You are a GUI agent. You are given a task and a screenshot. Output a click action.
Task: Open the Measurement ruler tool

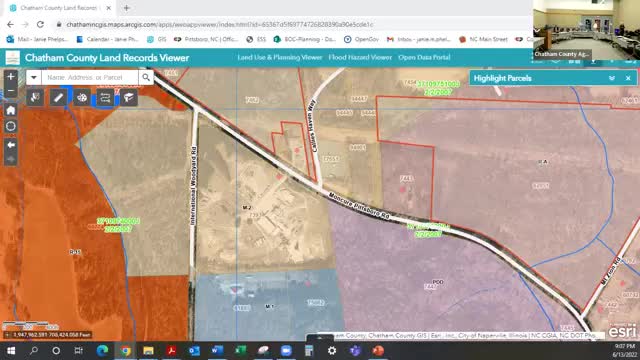pos(58,98)
